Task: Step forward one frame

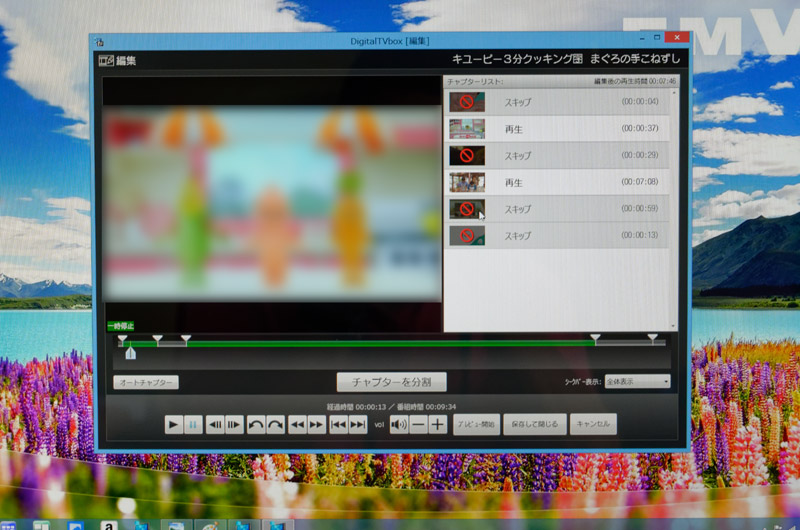Action: coord(234,425)
